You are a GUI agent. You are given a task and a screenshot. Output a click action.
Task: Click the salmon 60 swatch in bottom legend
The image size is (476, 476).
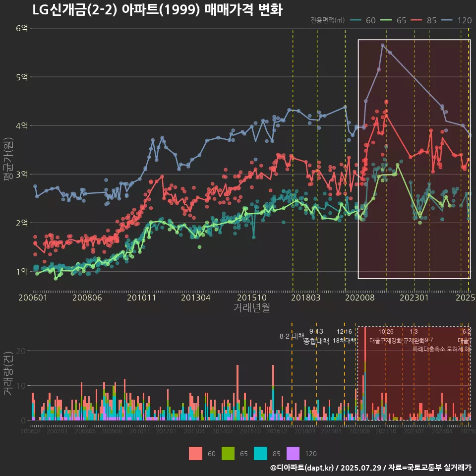click(x=195, y=454)
